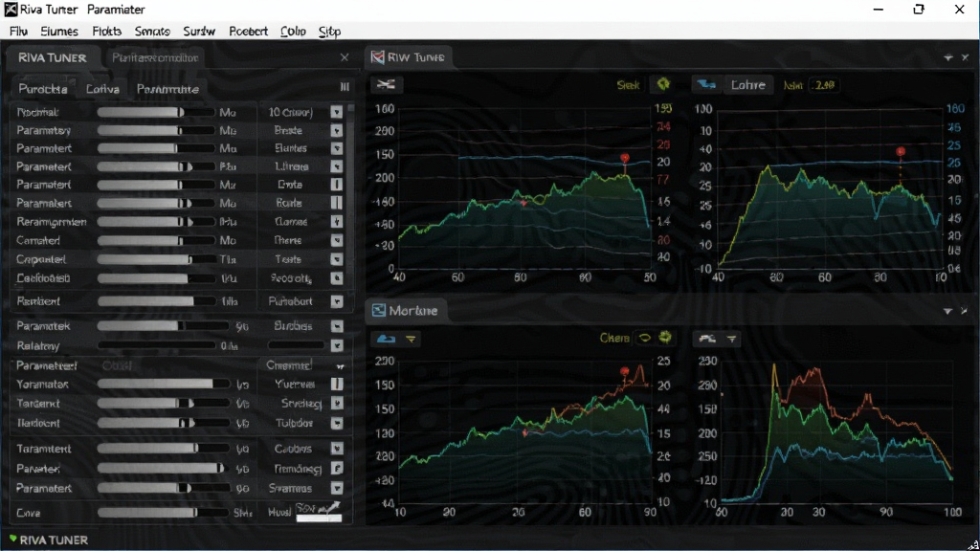
Task: Open the Fliv menu
Action: (x=18, y=32)
